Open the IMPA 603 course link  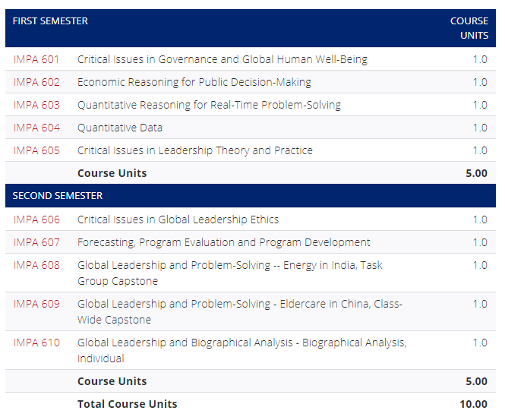point(36,105)
